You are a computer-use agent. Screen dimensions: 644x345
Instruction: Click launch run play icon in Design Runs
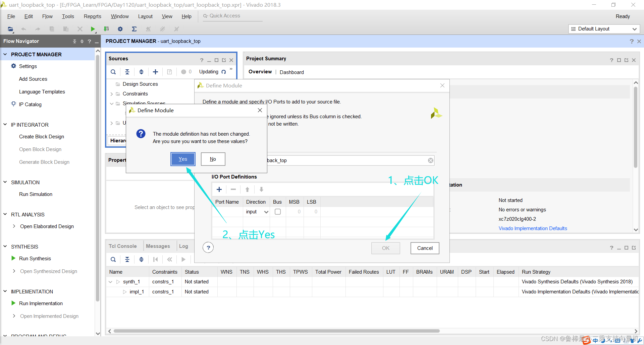(183, 259)
